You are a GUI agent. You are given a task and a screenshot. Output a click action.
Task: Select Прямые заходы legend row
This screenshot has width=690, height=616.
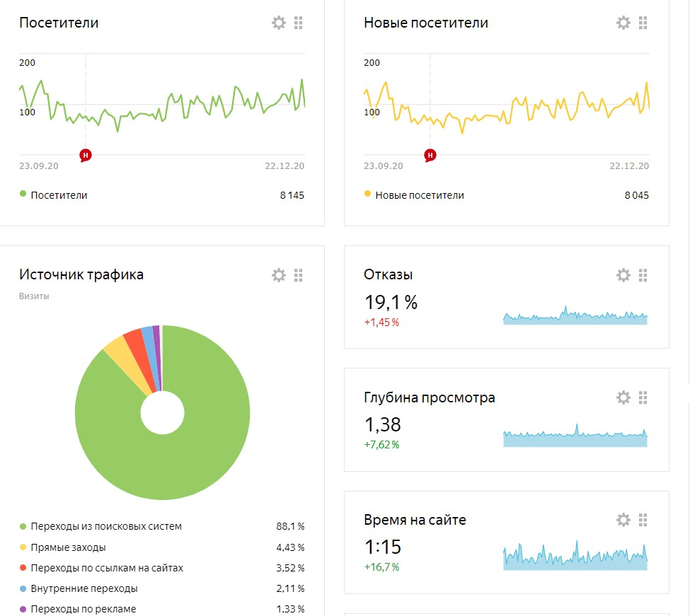click(x=162, y=547)
